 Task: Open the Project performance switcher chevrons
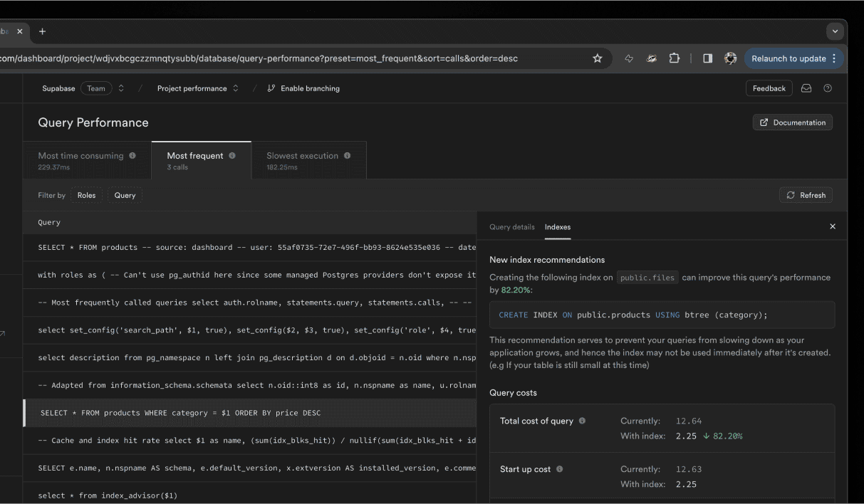click(x=236, y=88)
